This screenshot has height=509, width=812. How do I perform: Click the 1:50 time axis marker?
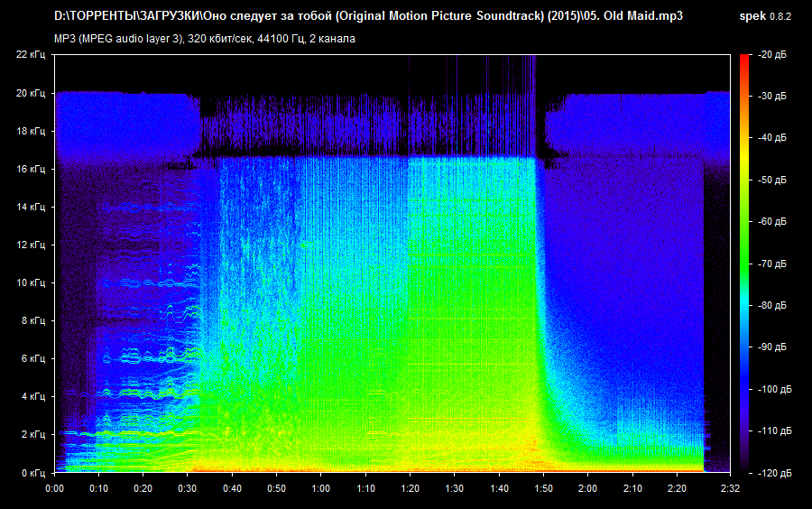click(x=542, y=488)
